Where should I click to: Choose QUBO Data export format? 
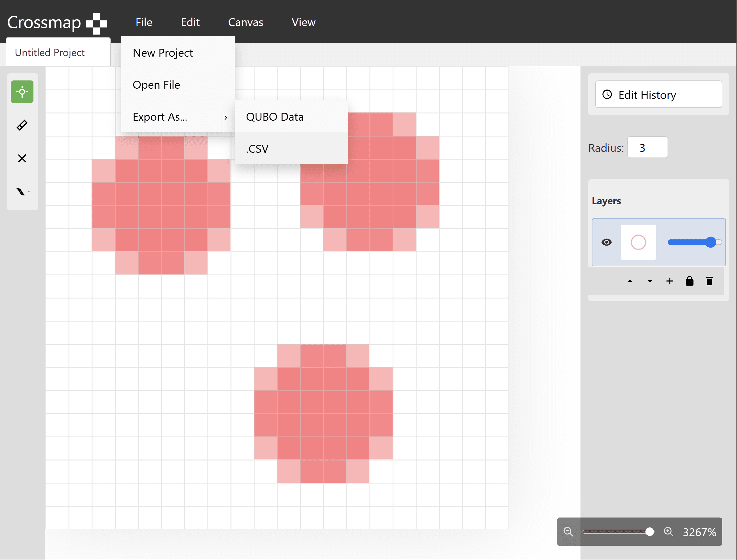(274, 117)
